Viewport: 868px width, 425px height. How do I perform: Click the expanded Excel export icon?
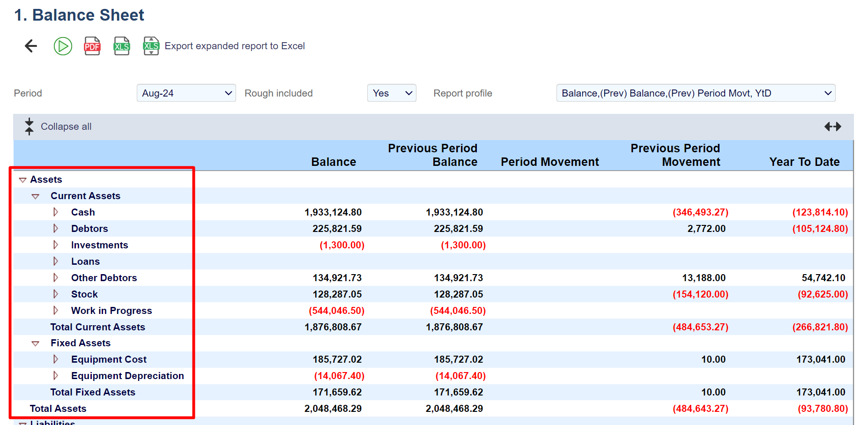coord(151,46)
